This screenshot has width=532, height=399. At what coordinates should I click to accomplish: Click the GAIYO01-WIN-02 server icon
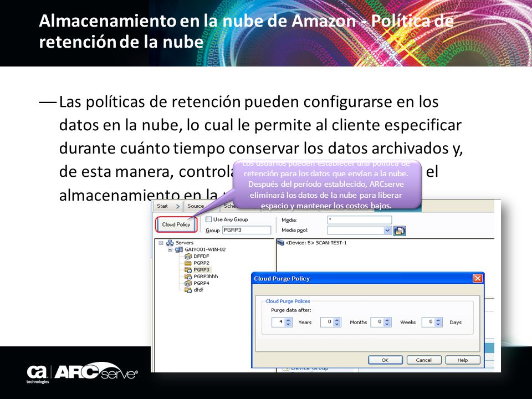click(x=179, y=249)
